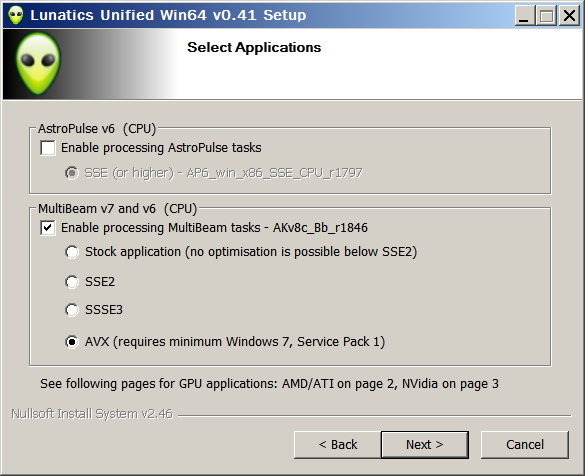Click the alien icon in the title bar
The width and height of the screenshot is (585, 476).
point(16,15)
